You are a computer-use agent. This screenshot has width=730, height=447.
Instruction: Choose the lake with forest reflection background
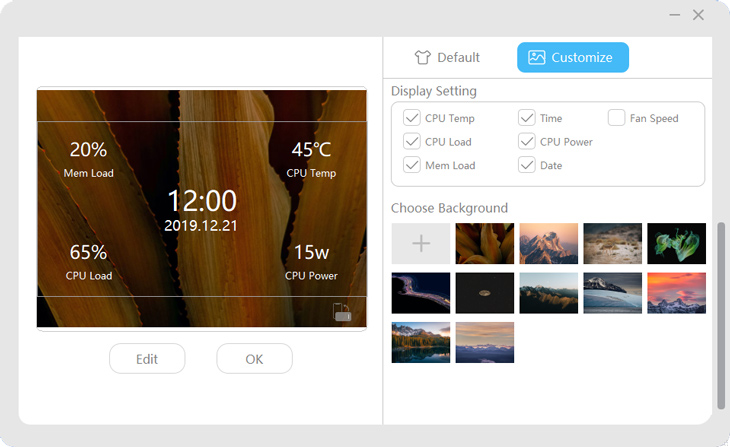tap(421, 342)
